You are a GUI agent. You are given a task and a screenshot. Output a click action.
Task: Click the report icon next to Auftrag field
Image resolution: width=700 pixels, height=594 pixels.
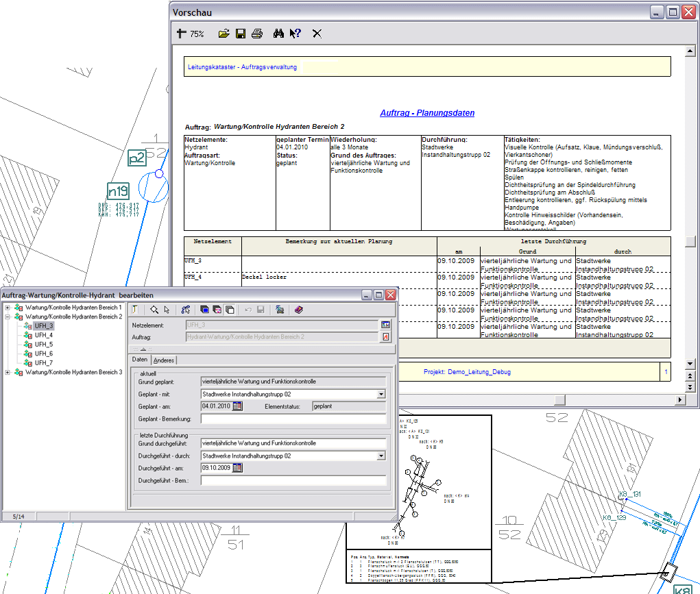point(385,337)
